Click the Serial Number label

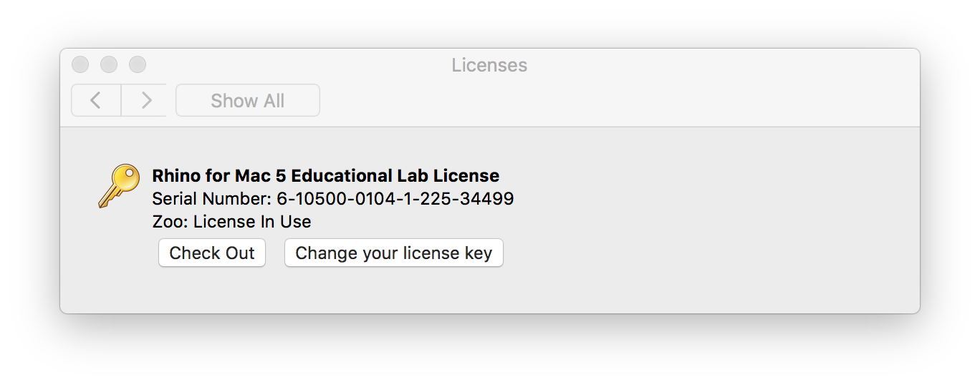pos(212,198)
